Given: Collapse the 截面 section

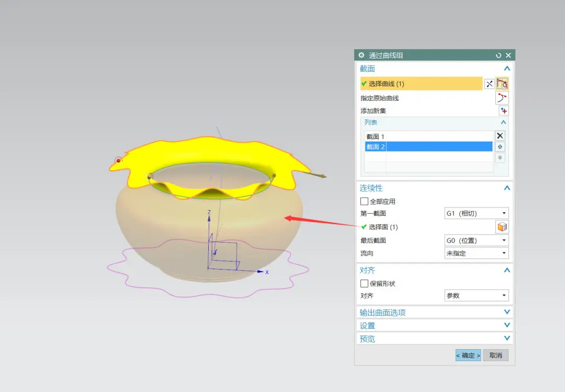Looking at the screenshot, I should click(507, 68).
